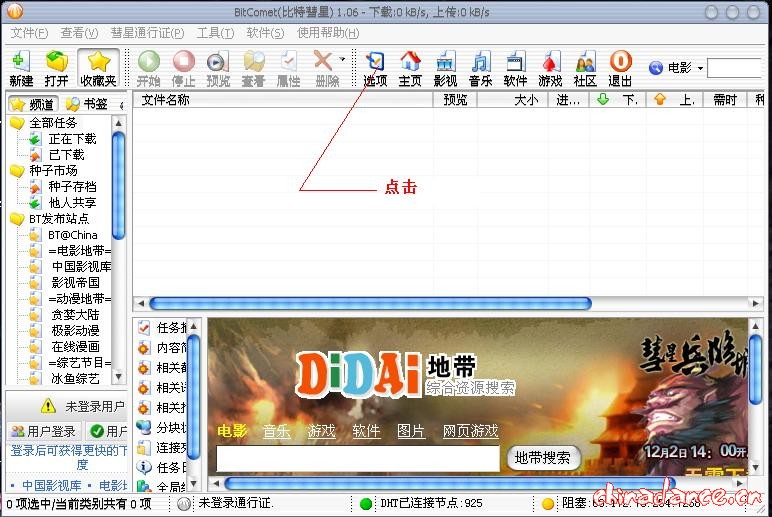Open 登录后可获得更快的下载速度 link
Image resolution: width=772 pixels, height=517 pixels.
(68, 457)
